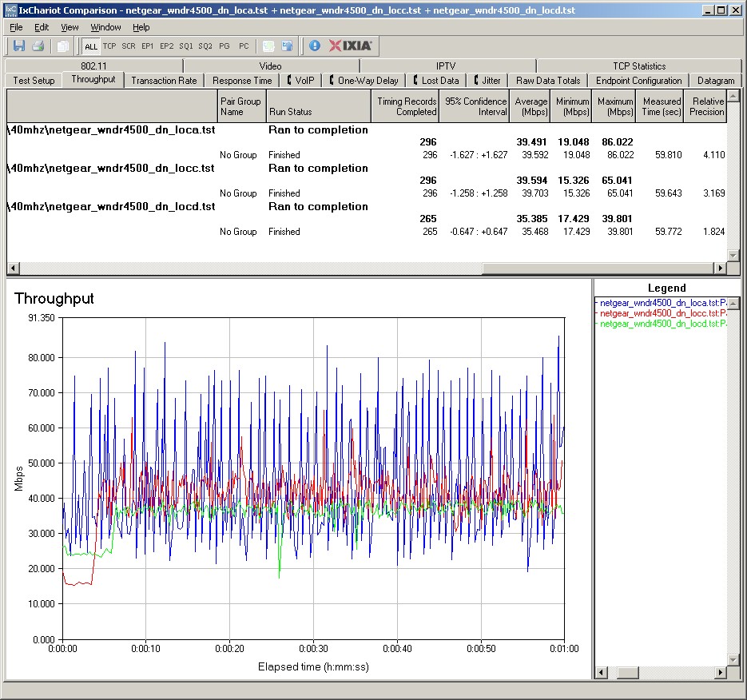Toggle the SQ1 filter button
This screenshot has width=747, height=700.
point(186,46)
